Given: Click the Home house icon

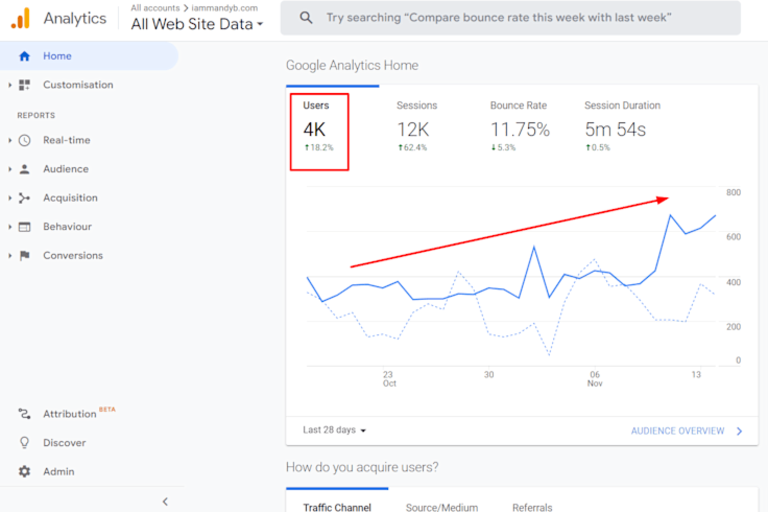Looking at the screenshot, I should [x=24, y=56].
